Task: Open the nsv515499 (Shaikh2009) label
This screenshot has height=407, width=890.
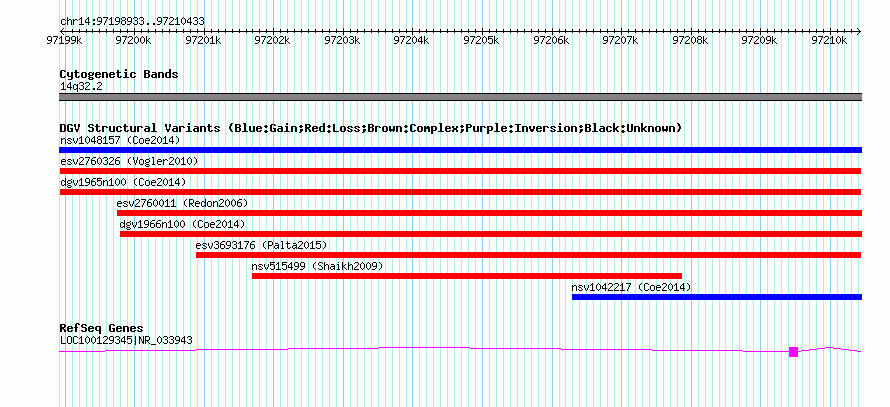Action: pyautogui.click(x=317, y=266)
